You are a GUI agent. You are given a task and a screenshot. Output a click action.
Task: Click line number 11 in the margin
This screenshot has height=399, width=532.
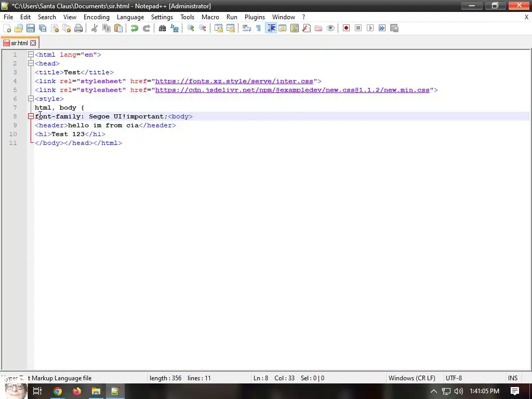(x=13, y=143)
